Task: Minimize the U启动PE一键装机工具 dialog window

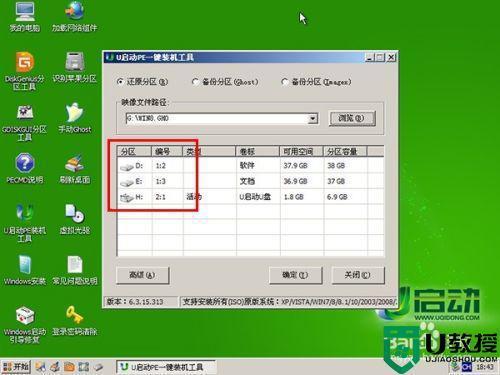Action: (370, 57)
